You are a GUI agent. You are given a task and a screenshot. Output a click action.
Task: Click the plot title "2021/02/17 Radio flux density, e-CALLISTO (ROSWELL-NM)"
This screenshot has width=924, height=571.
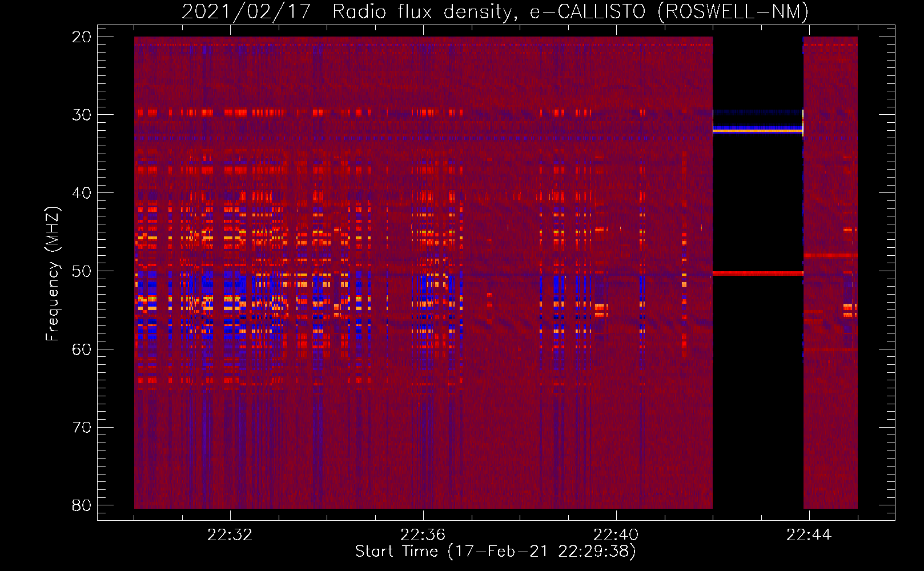click(x=495, y=11)
